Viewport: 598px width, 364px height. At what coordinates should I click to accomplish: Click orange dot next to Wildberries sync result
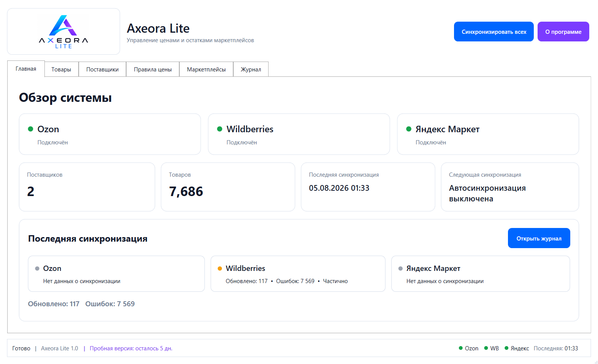coord(220,268)
